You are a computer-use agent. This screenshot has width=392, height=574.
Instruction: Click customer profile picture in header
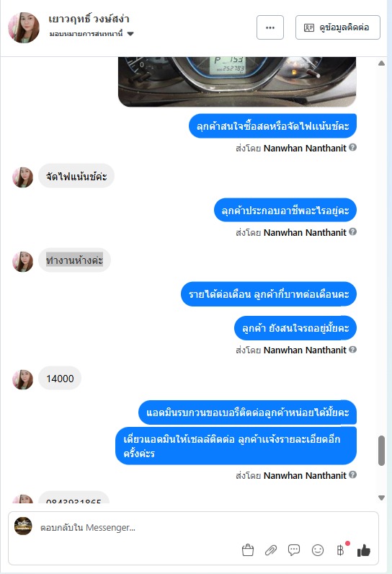[24, 27]
